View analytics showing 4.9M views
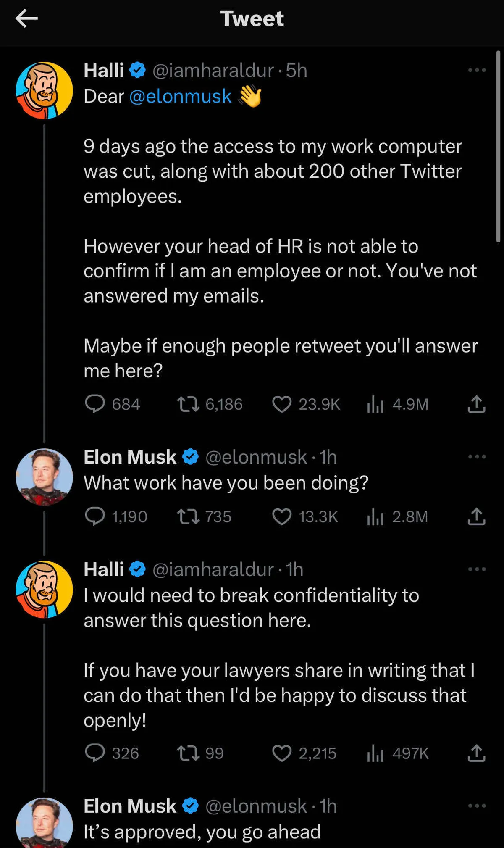Viewport: 504px width, 848px height. [x=375, y=404]
